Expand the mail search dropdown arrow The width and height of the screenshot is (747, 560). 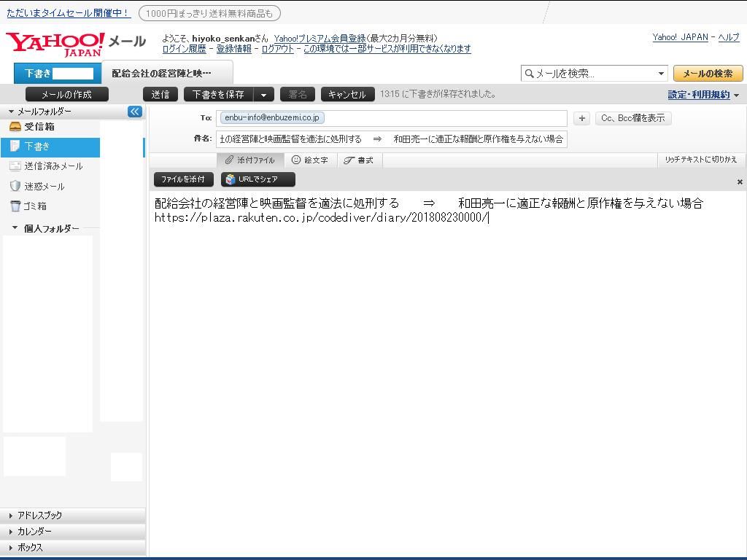(x=661, y=74)
